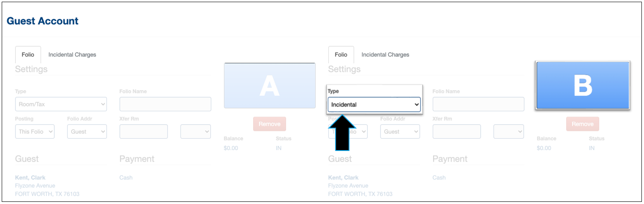This screenshot has width=644, height=204.
Task: Click folio B's Xfer Rm field
Action: 456,131
